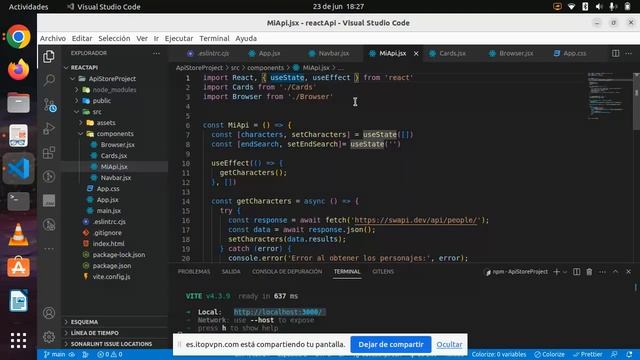Open the Terminal menu in menu bar
This screenshot has height=360, width=640.
(214, 38)
